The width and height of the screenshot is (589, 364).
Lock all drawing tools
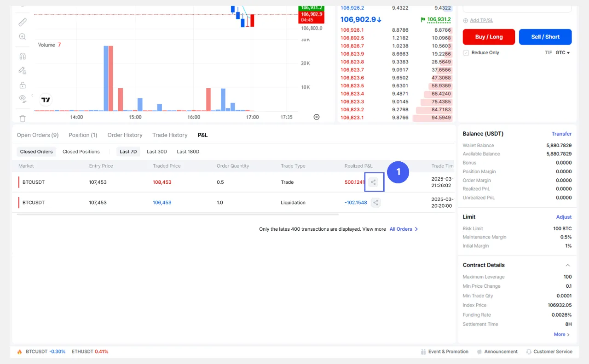point(23,85)
